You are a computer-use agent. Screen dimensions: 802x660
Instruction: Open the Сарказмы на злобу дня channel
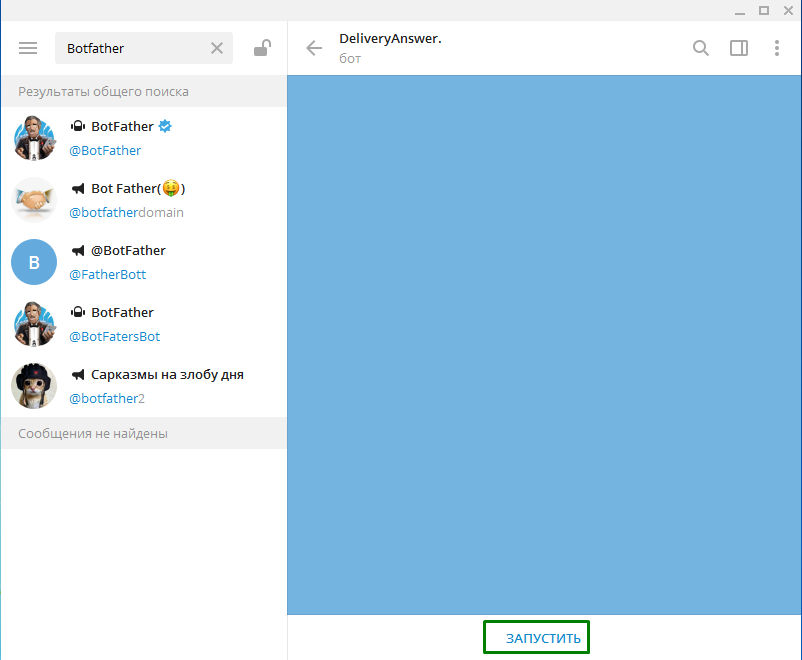[144, 386]
